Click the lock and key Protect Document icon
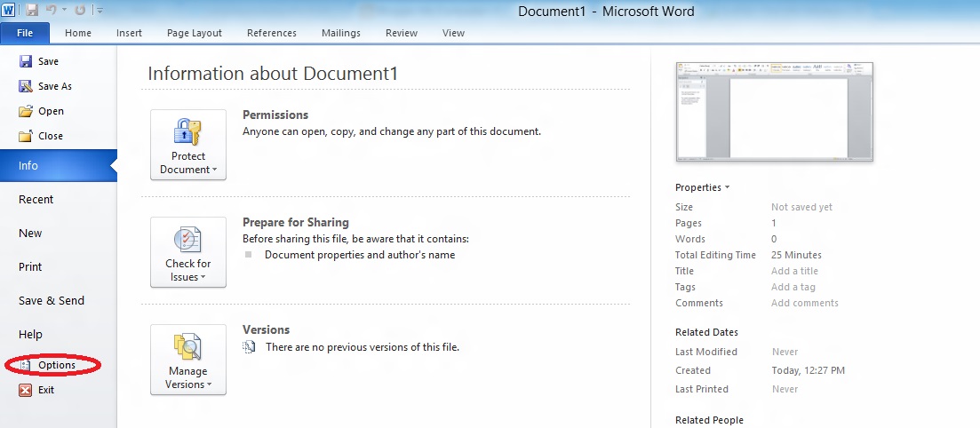This screenshot has width=980, height=428. point(187,131)
